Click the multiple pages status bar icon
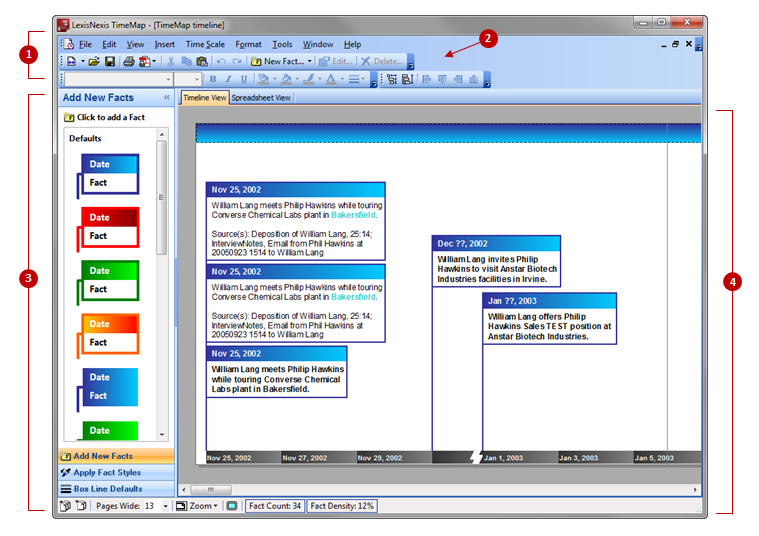 tap(64, 506)
